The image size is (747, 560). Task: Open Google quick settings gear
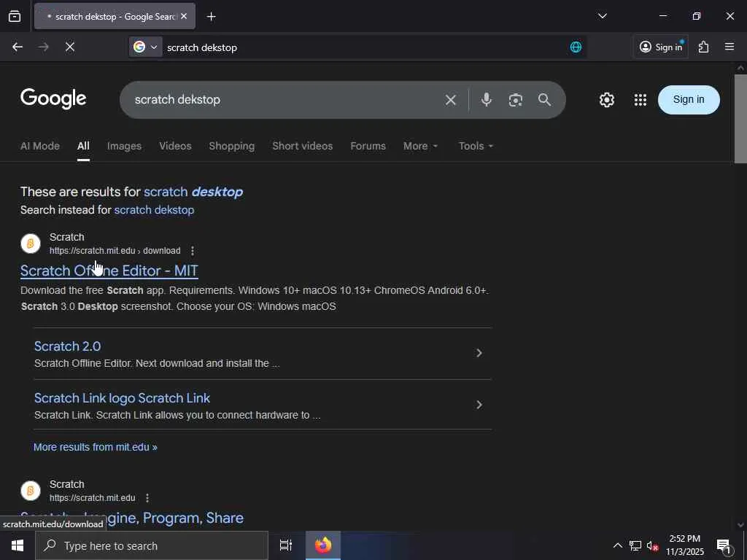coord(606,99)
